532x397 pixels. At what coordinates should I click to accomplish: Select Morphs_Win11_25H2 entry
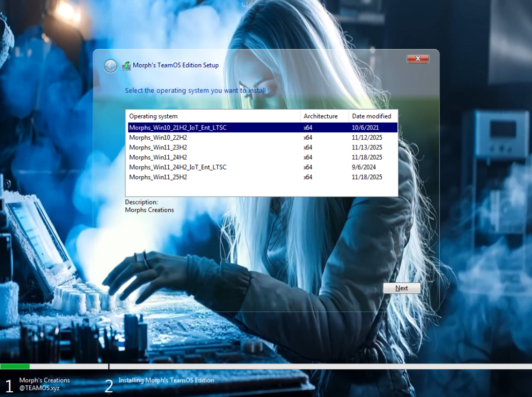(263, 177)
